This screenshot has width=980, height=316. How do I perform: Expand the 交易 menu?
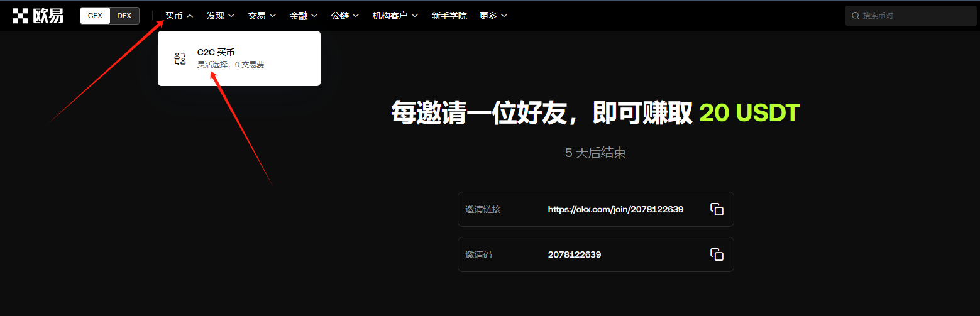(262, 16)
